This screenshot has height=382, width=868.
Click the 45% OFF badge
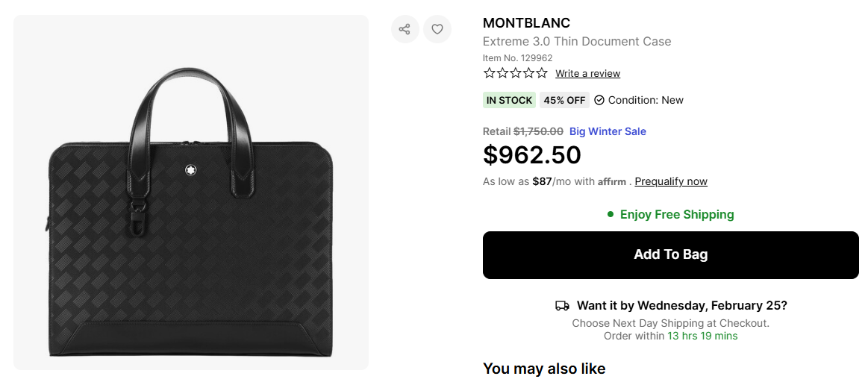[x=564, y=100]
